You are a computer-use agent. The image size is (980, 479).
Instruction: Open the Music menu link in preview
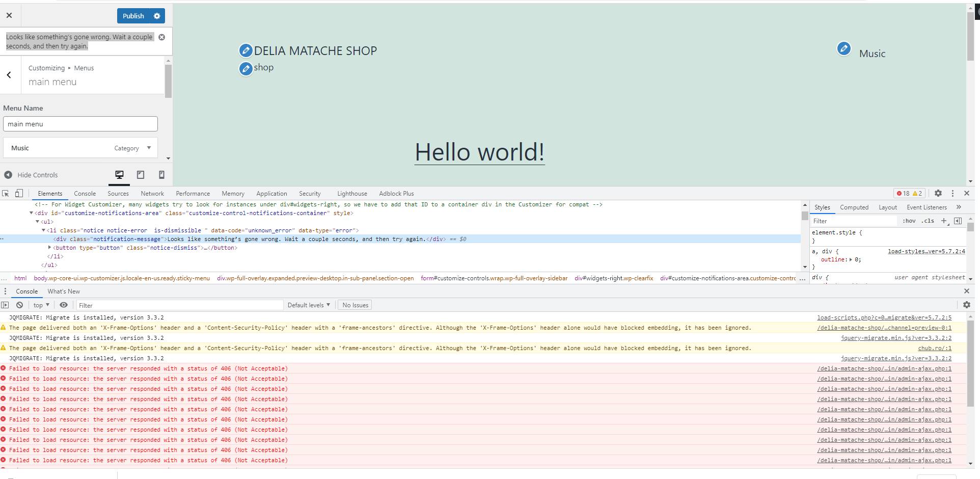point(872,54)
